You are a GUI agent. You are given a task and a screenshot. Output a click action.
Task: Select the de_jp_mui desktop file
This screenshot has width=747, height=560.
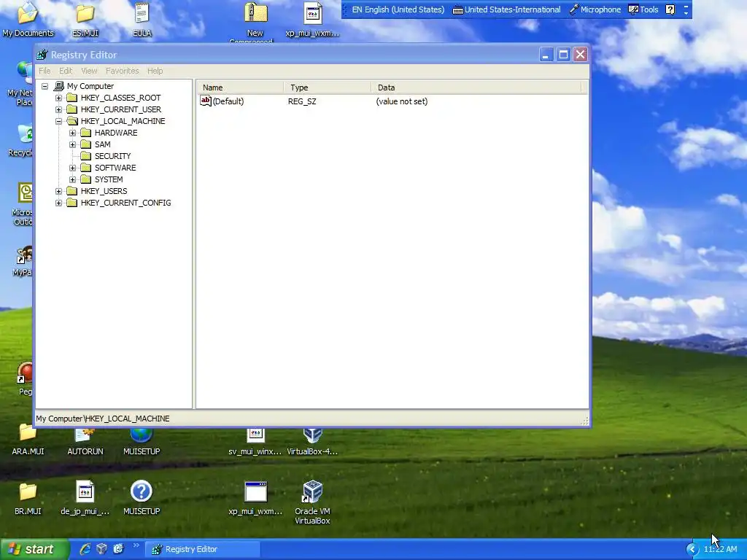pyautogui.click(x=85, y=498)
